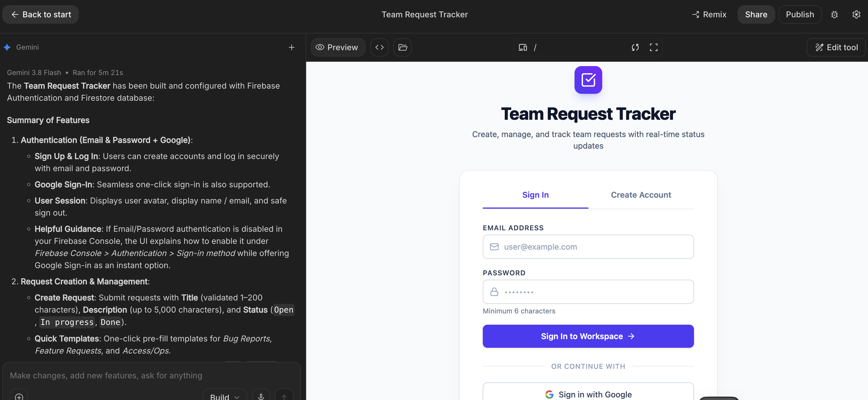The width and height of the screenshot is (868, 400).
Task: Toggle device preview size icon
Action: [x=523, y=48]
